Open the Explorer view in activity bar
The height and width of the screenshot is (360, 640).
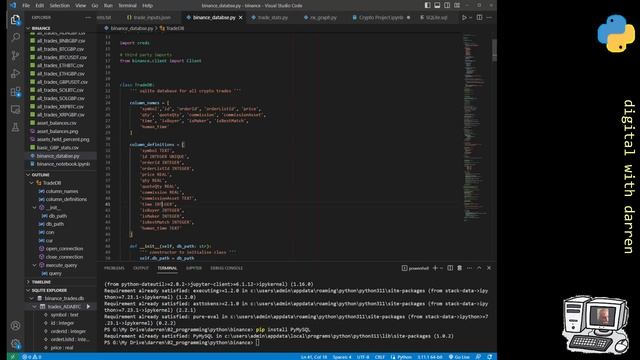(x=15, y=20)
